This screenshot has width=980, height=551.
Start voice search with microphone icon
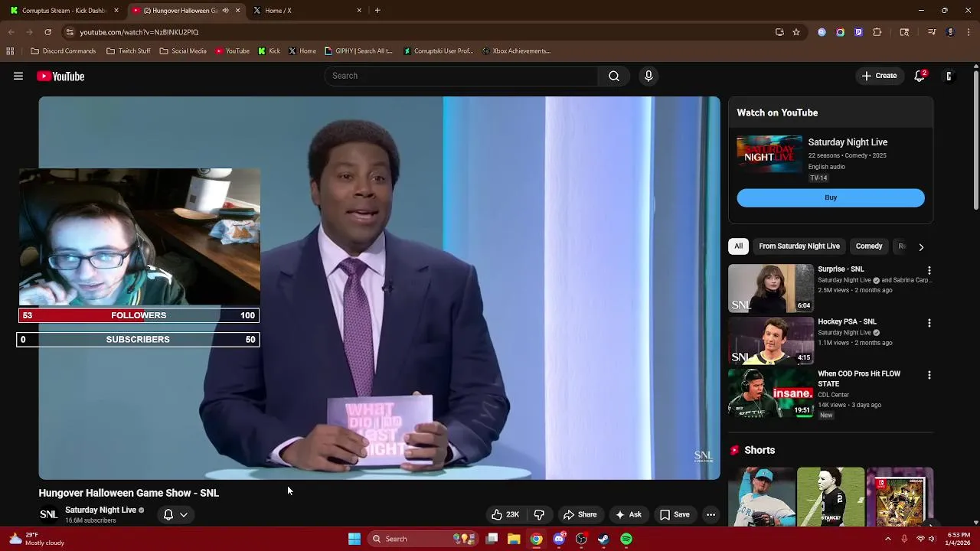(x=648, y=76)
